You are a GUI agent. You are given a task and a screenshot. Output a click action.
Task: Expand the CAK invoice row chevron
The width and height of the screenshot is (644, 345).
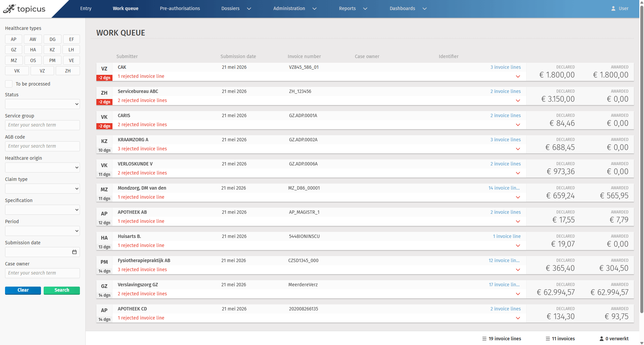pos(518,77)
